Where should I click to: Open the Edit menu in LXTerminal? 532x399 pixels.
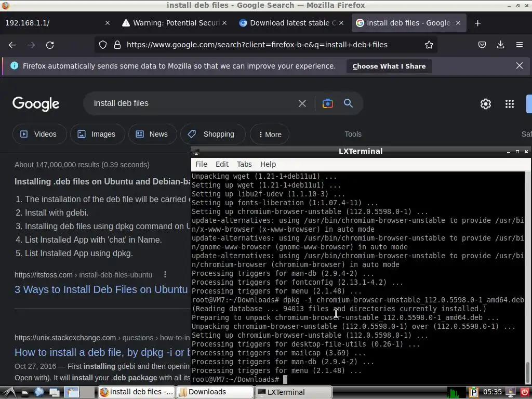[x=222, y=164]
